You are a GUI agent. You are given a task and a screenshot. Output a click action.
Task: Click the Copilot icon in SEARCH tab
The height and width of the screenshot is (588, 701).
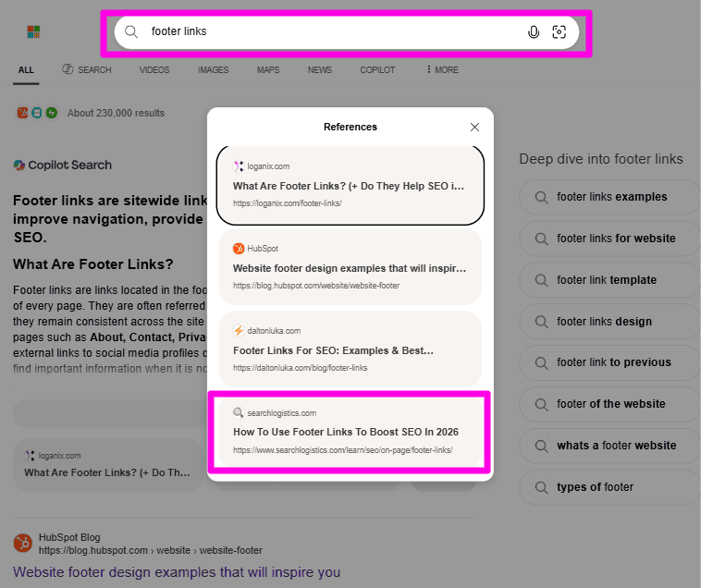coord(68,69)
